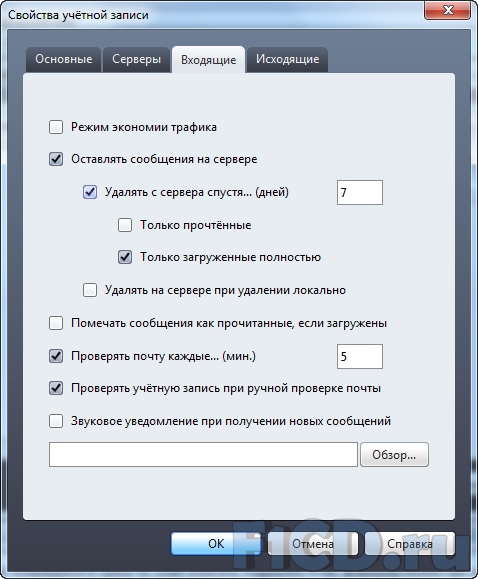Screen dimensions: 478x579
Task: Uncheck Только загруженные полностью
Action: pyautogui.click(x=125, y=257)
